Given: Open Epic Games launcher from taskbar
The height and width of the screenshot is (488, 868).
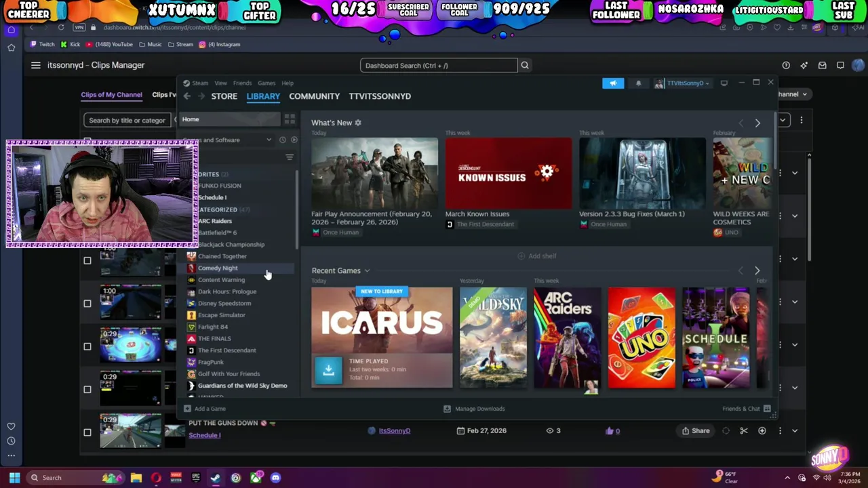Looking at the screenshot, I should point(196,478).
